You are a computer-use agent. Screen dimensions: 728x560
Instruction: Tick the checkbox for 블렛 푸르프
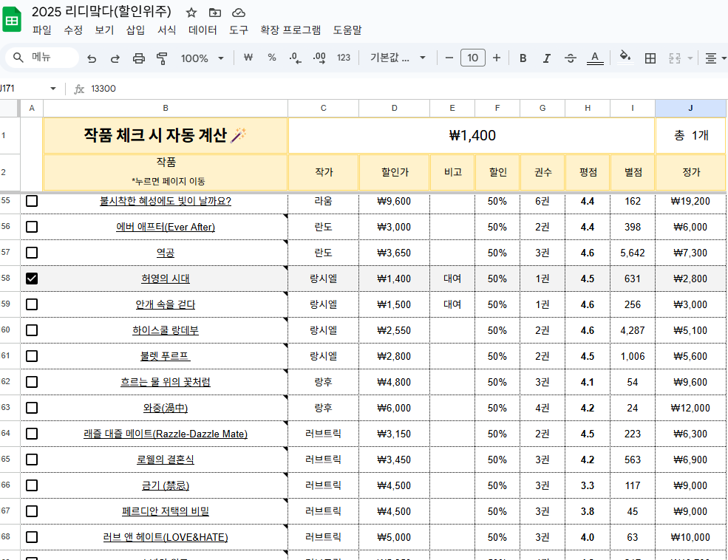click(32, 356)
